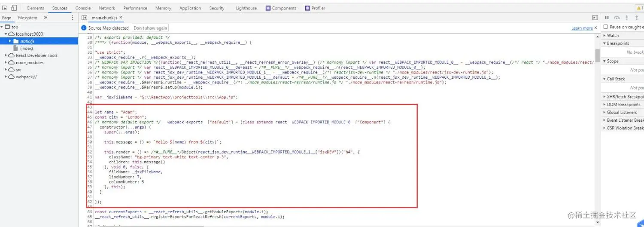Open the Security tab

217,8
